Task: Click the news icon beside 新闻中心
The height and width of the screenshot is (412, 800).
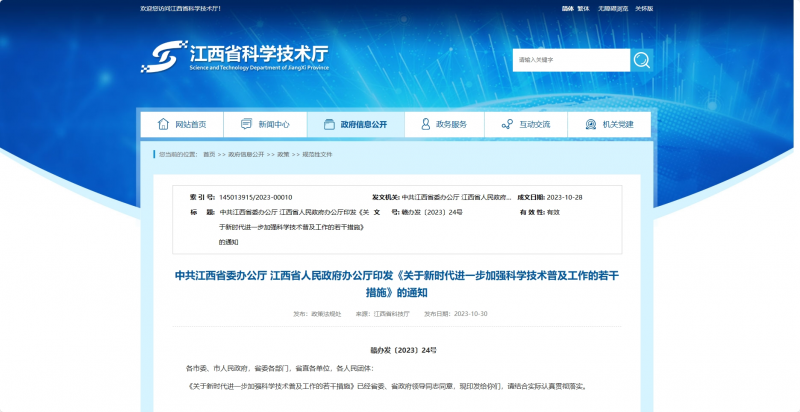Action: click(x=246, y=124)
